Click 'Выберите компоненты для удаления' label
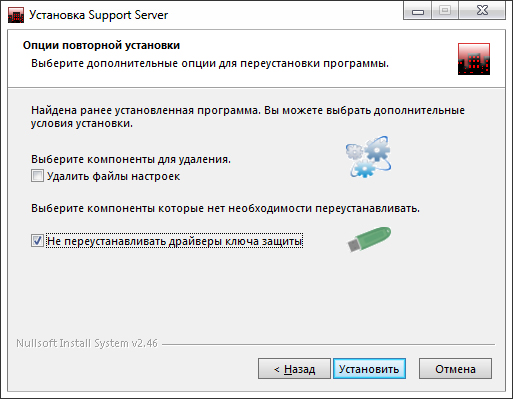The width and height of the screenshot is (513, 399). (x=131, y=159)
